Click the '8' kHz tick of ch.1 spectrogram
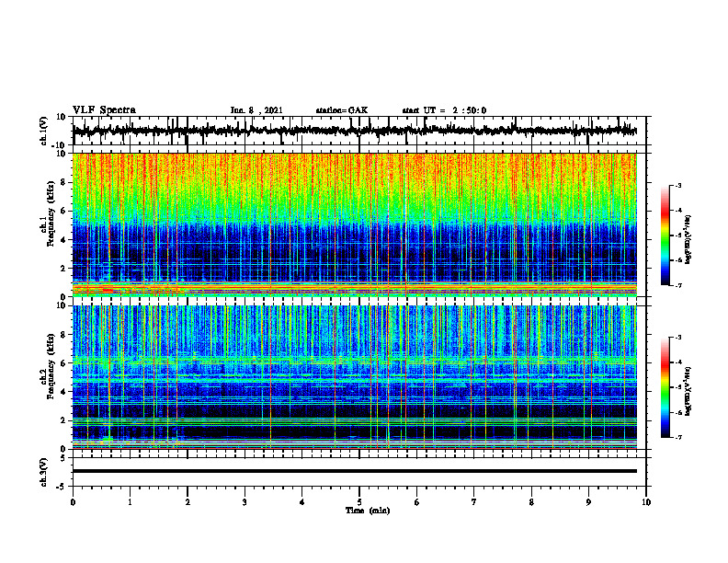728x563 pixels. coord(63,182)
